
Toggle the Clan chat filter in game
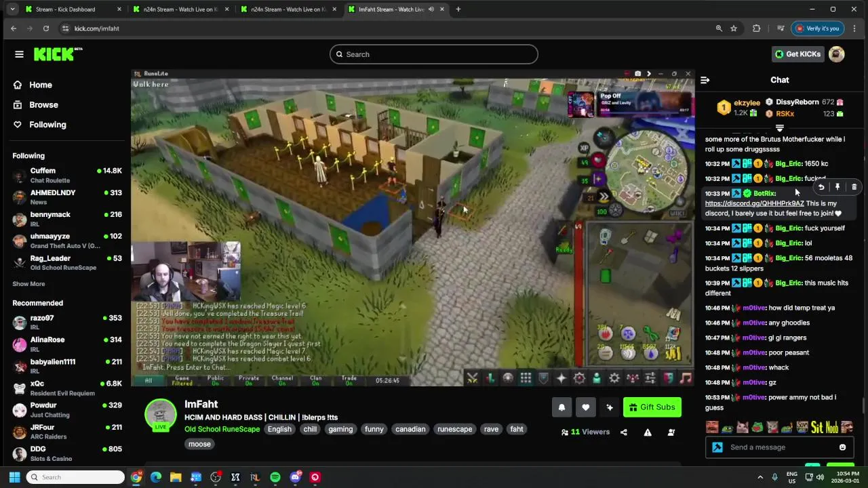click(315, 380)
